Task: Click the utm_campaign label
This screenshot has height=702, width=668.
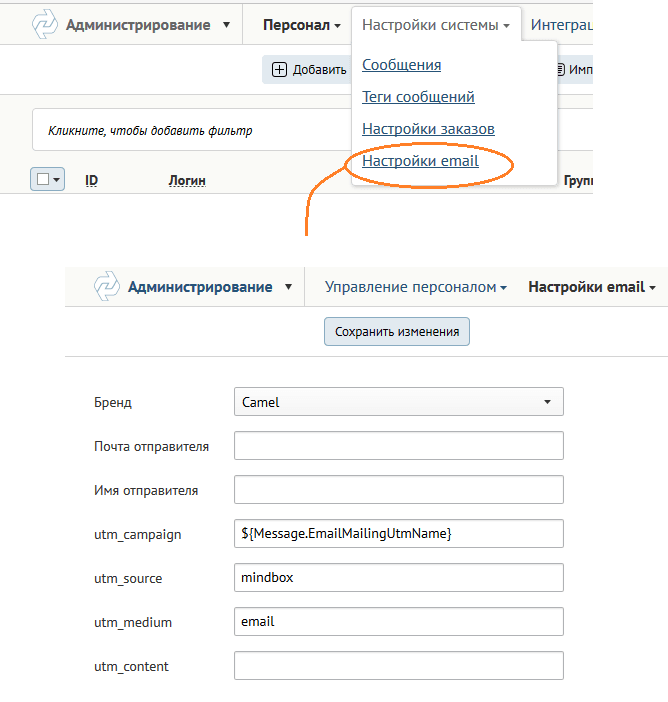Action: coord(137,535)
